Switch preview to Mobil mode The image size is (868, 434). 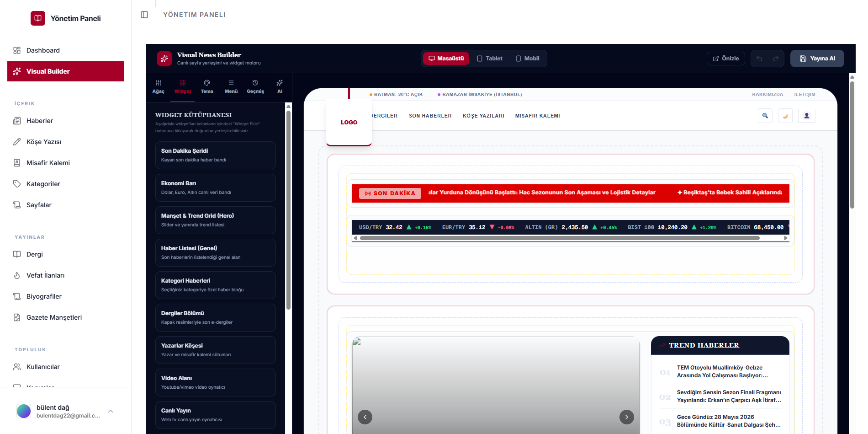[528, 59]
